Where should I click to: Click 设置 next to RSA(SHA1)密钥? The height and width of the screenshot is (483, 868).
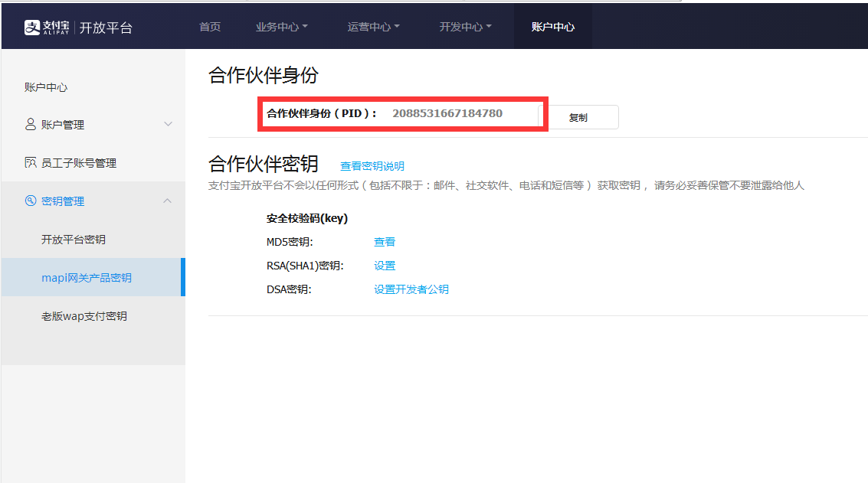(385, 266)
